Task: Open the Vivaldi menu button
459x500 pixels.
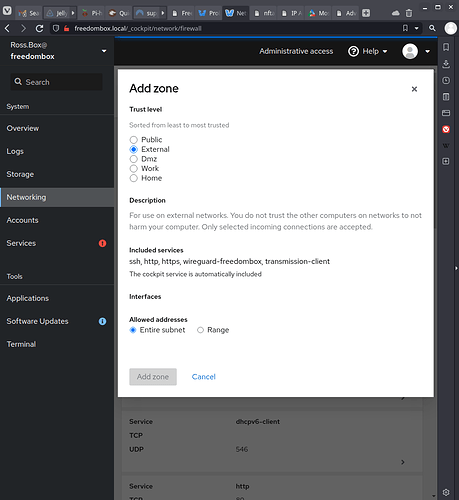Action: pyautogui.click(x=7, y=11)
